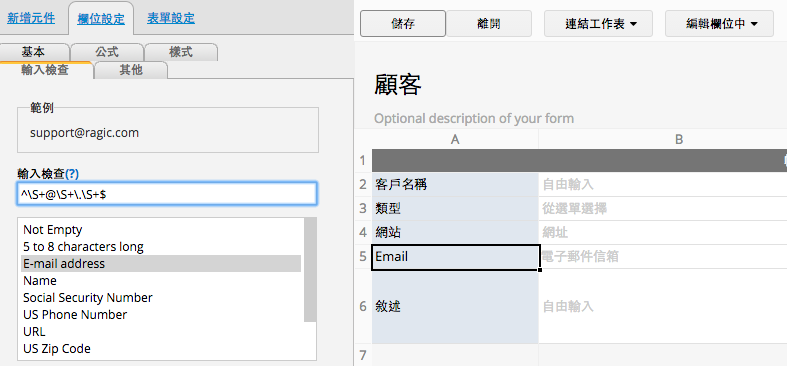
Task: Select column A header
Action: coord(455,140)
